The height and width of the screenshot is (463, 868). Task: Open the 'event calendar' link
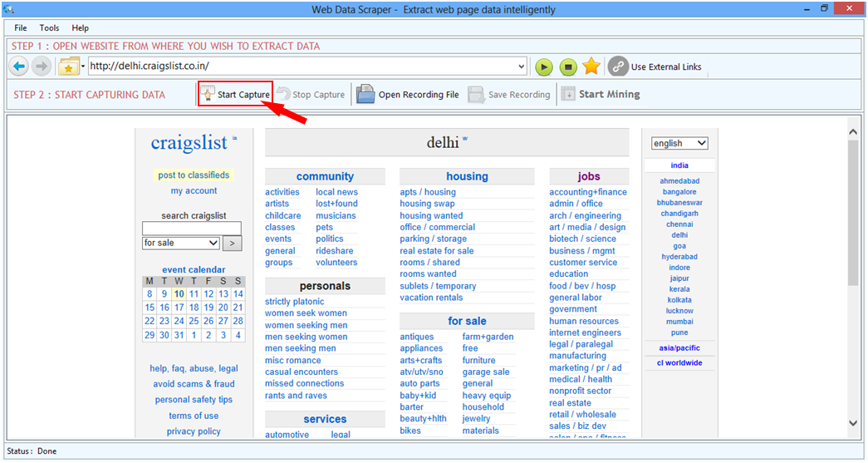click(194, 269)
